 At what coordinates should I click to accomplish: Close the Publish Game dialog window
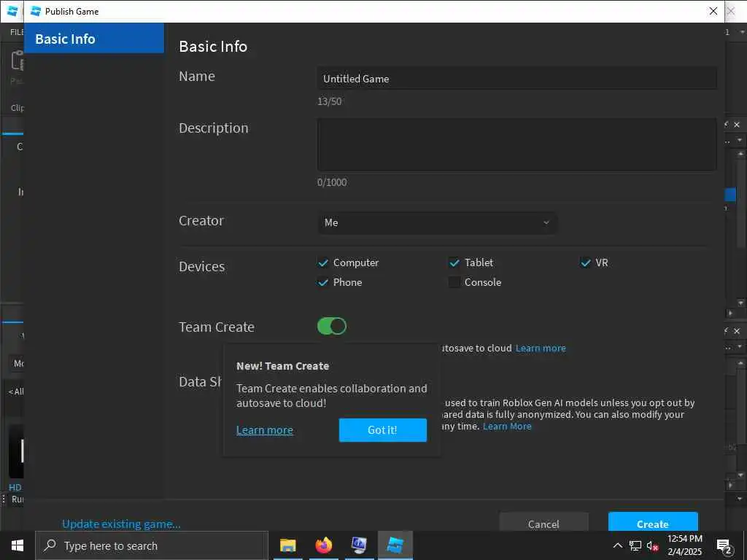(x=713, y=11)
